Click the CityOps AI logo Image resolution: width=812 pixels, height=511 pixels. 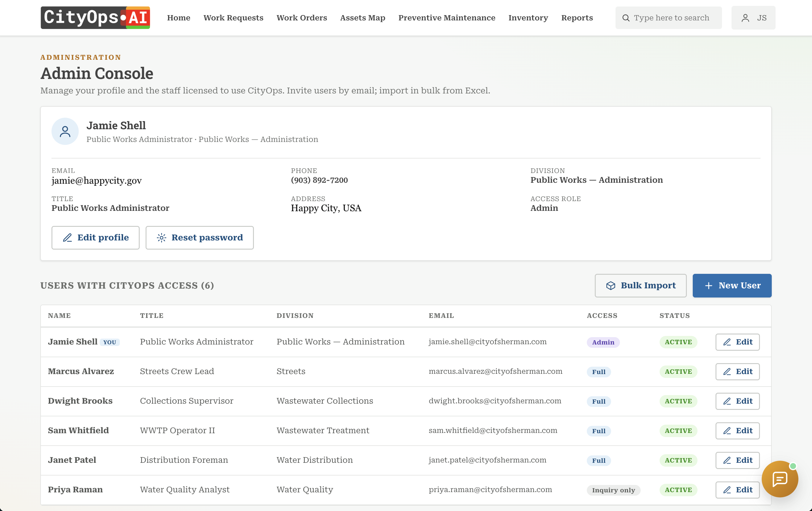point(95,17)
